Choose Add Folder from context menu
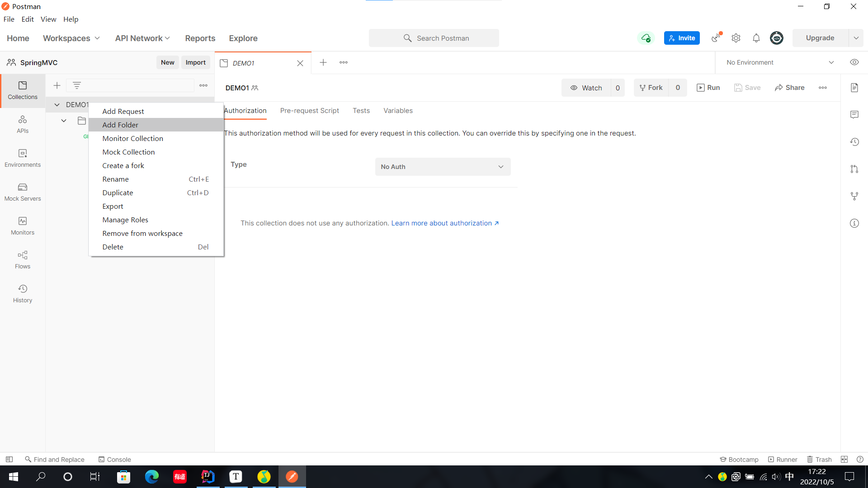The width and height of the screenshot is (868, 488). 120,125
